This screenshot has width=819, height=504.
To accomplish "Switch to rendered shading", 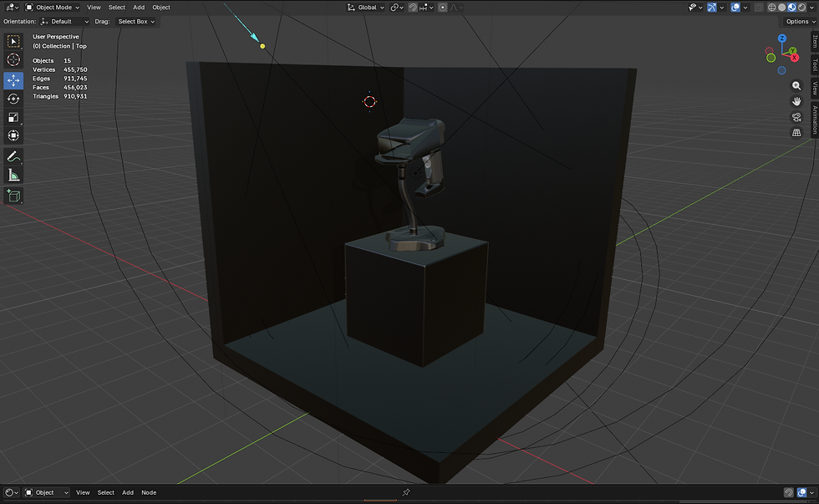I will [x=801, y=8].
